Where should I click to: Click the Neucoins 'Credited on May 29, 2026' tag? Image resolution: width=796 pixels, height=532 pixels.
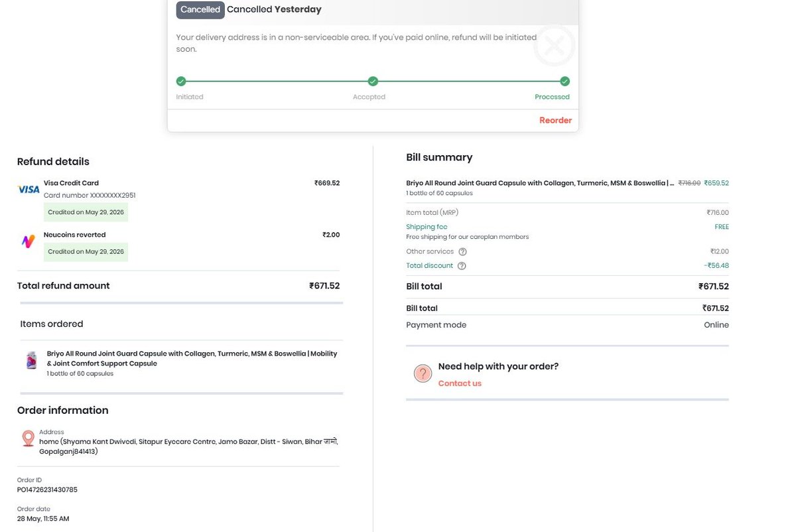point(86,252)
